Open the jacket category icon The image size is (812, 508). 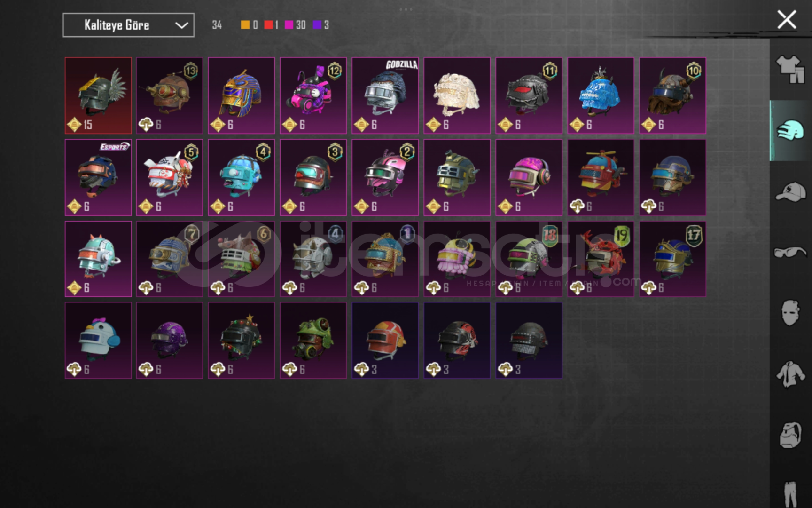pyautogui.click(x=790, y=374)
